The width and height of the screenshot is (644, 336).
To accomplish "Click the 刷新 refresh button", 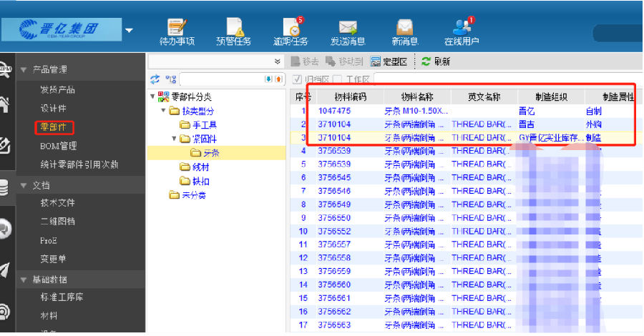I will 435,62.
